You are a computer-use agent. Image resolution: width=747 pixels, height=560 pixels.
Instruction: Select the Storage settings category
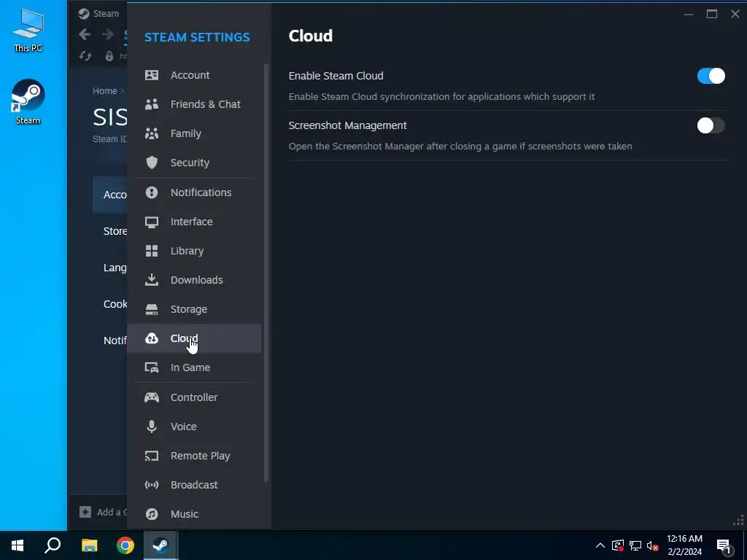coord(194,309)
